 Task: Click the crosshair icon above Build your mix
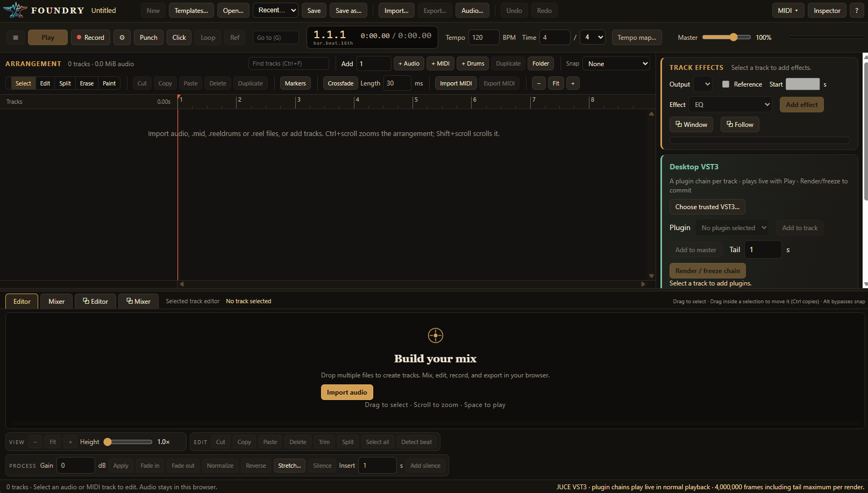pyautogui.click(x=436, y=335)
